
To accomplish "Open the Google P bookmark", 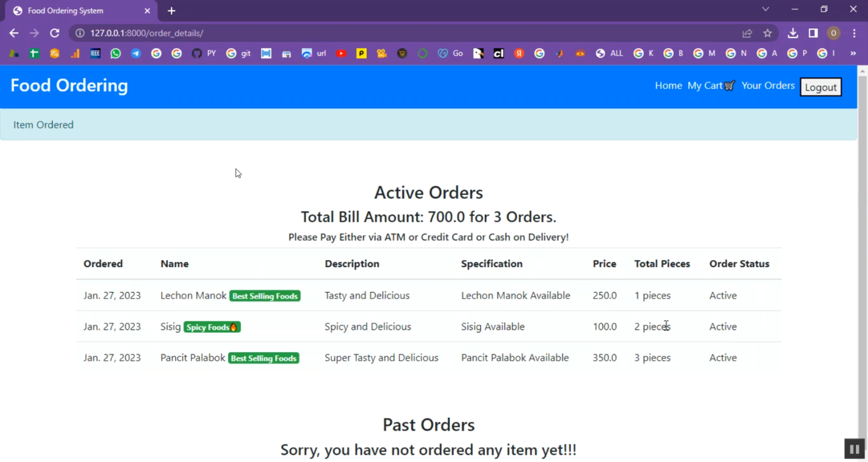I will pyautogui.click(x=797, y=53).
